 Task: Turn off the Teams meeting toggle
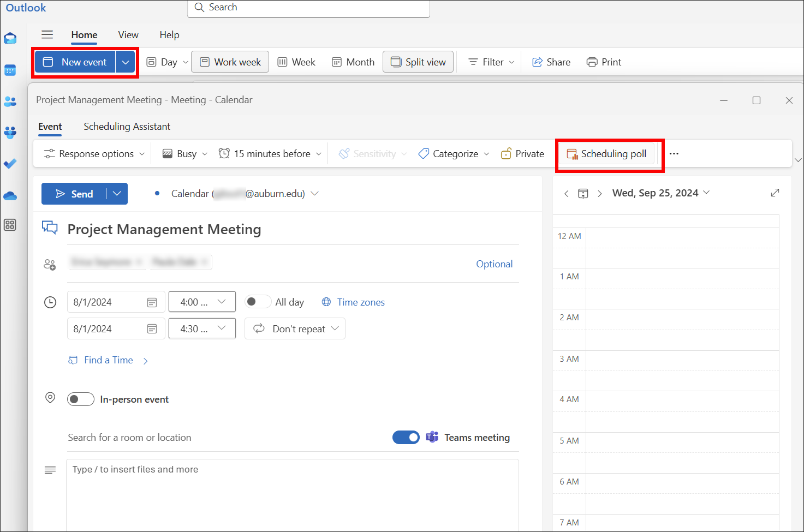[x=406, y=438]
